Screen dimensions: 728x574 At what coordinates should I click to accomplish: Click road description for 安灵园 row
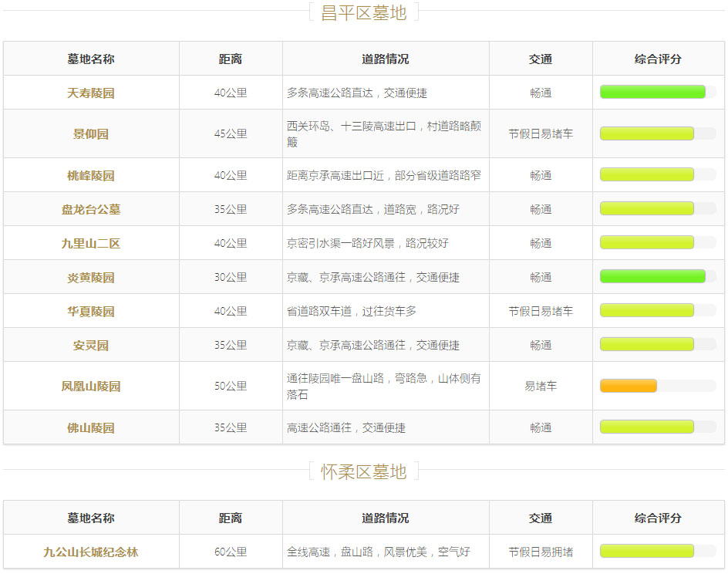372,345
